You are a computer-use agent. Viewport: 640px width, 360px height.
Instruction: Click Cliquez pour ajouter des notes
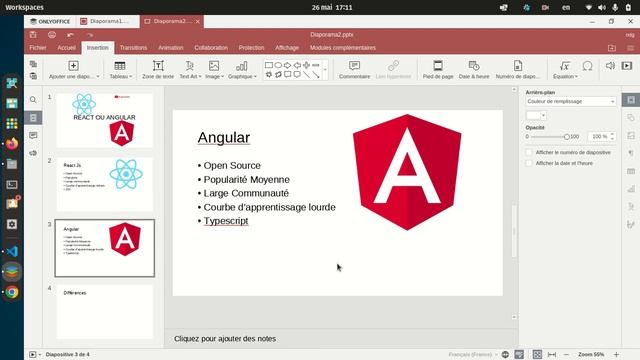point(225,339)
